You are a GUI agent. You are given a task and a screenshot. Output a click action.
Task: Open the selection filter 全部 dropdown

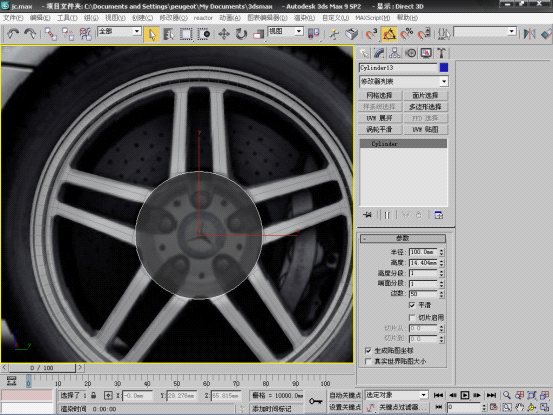tap(120, 32)
